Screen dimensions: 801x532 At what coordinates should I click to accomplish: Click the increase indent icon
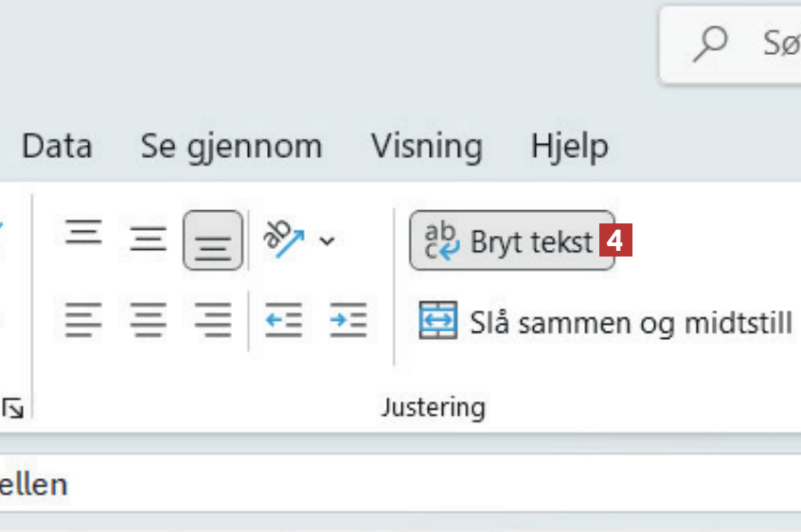[347, 321]
